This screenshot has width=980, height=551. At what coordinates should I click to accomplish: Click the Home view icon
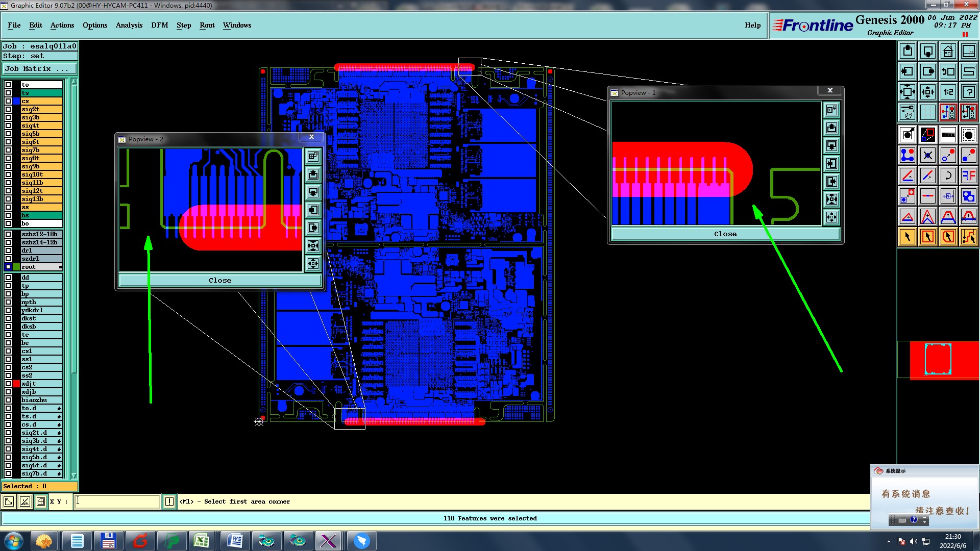point(948,51)
